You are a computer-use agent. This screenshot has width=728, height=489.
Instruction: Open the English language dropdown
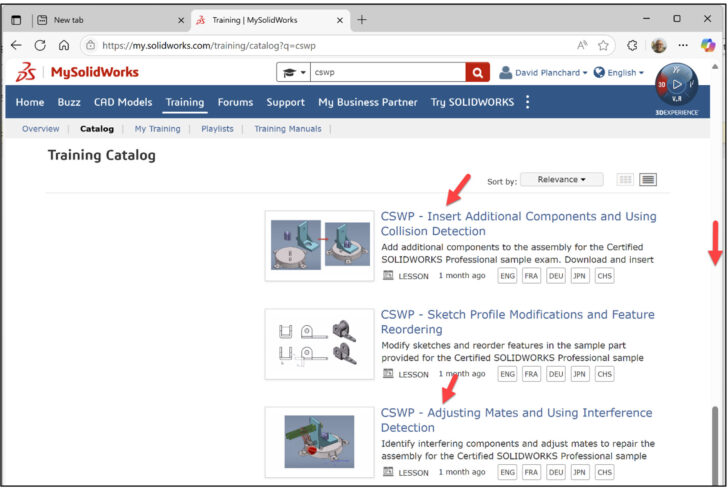click(619, 72)
